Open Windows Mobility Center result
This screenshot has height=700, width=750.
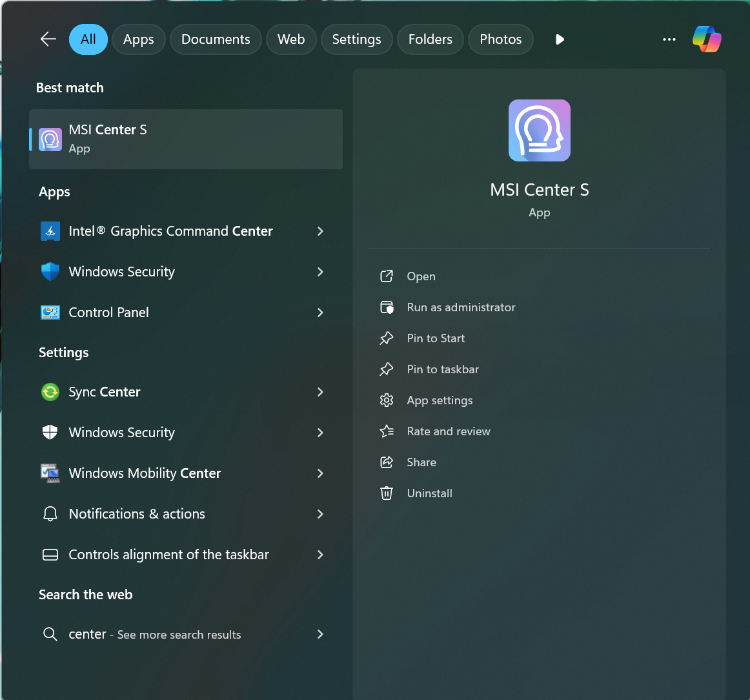[145, 473]
